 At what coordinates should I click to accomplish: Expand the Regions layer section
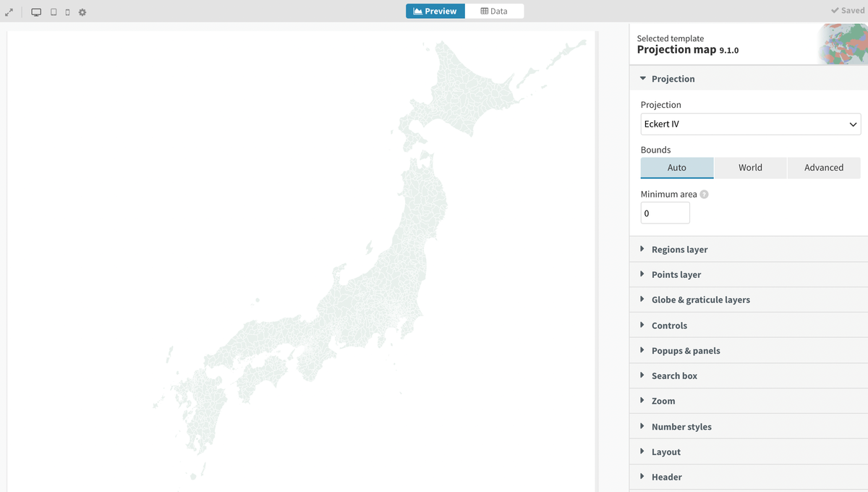click(749, 250)
